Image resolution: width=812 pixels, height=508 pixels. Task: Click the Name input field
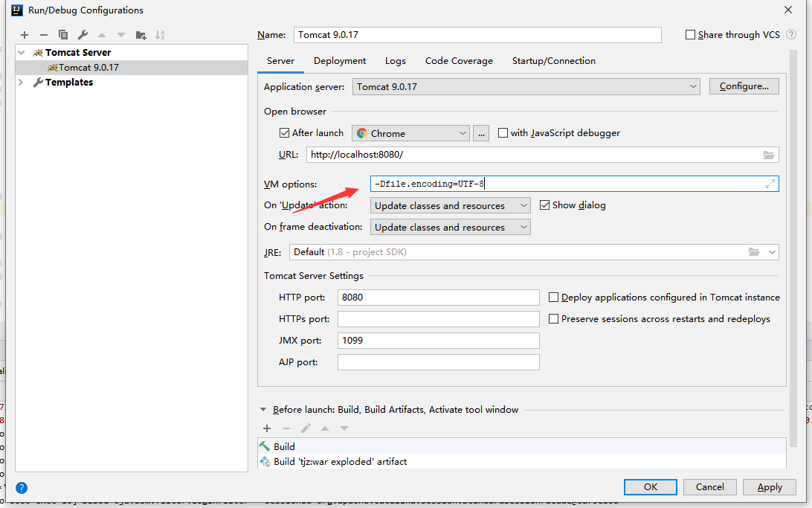[x=477, y=35]
